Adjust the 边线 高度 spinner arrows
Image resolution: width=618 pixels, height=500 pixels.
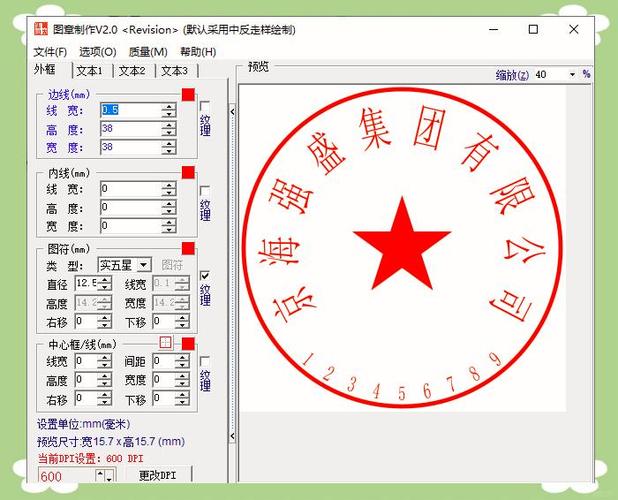point(169,129)
